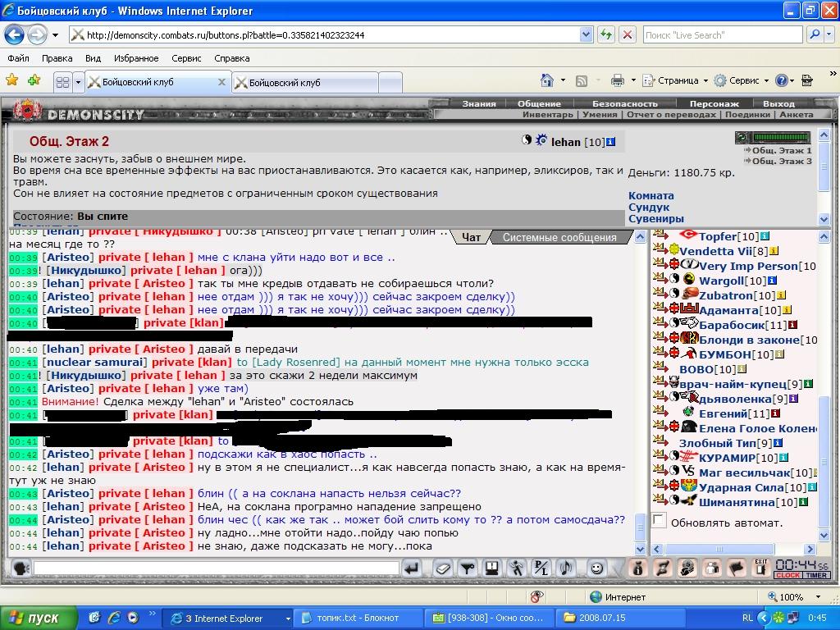Switch to CLOCK mode
The height and width of the screenshot is (630, 840).
(787, 575)
